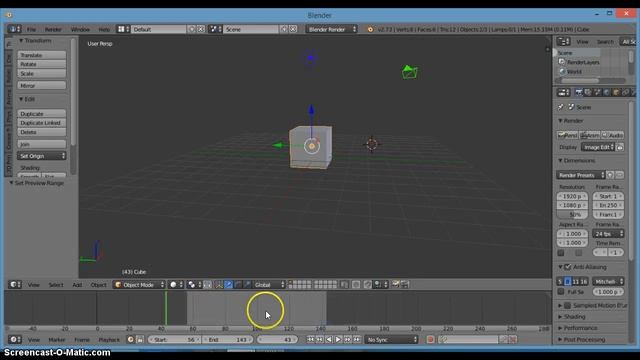Click the Rotate button in Transform panel
This screenshot has width=640, height=360.
click(x=42, y=64)
